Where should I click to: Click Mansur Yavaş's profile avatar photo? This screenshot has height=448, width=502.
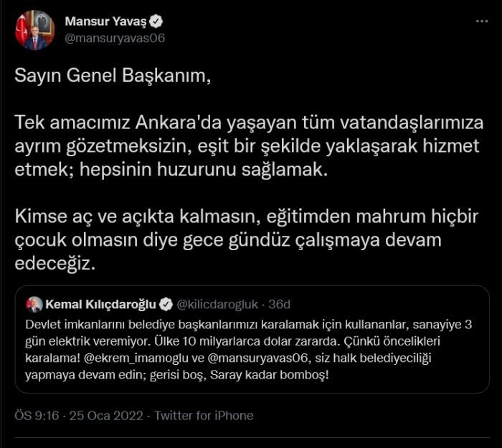[34, 30]
